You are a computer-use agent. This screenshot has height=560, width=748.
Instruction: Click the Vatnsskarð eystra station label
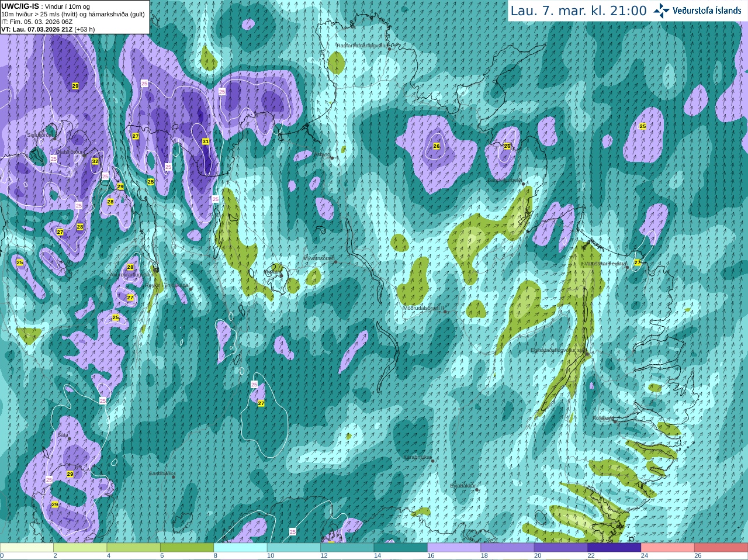605,264
